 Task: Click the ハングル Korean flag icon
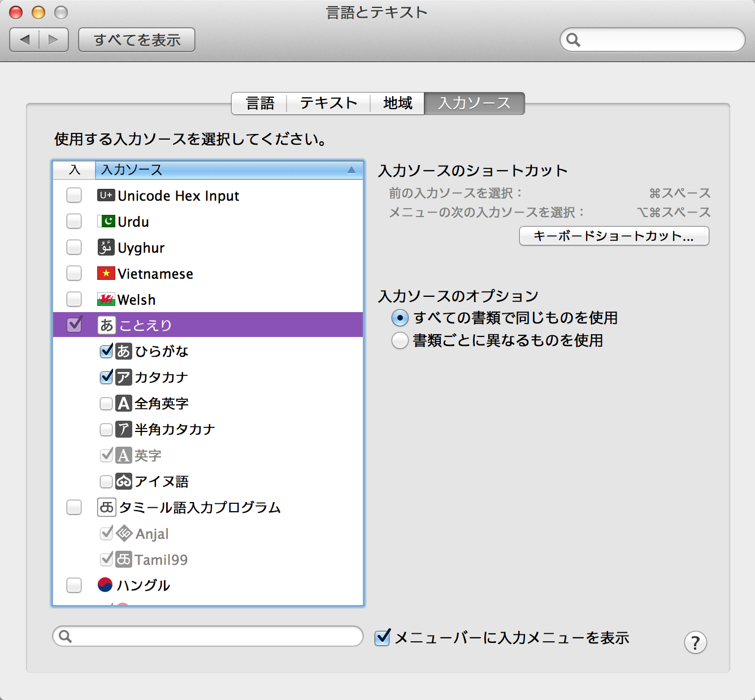coord(105,585)
